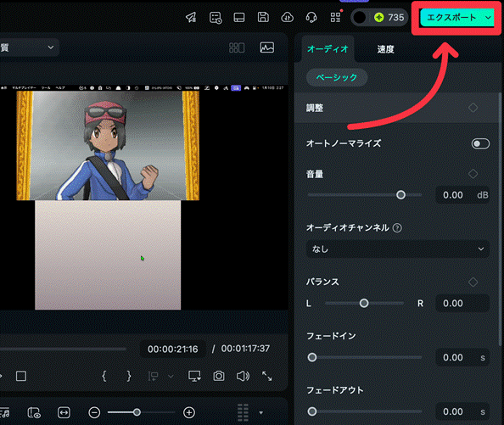Click the audio meter bars icon

coord(243,412)
